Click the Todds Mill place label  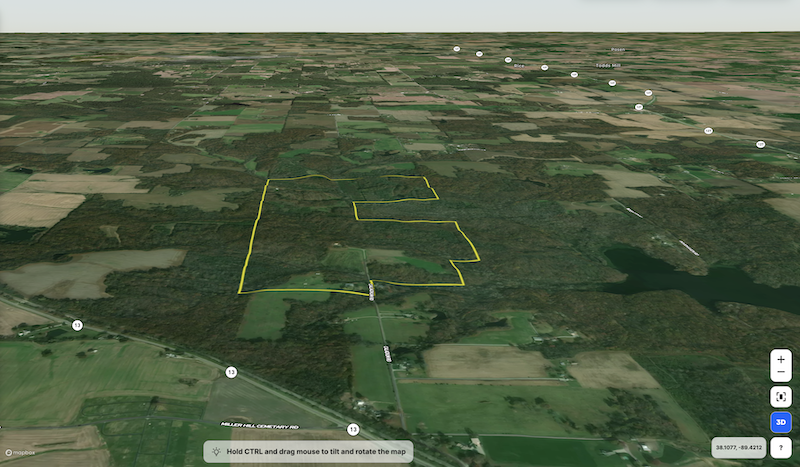click(x=609, y=67)
